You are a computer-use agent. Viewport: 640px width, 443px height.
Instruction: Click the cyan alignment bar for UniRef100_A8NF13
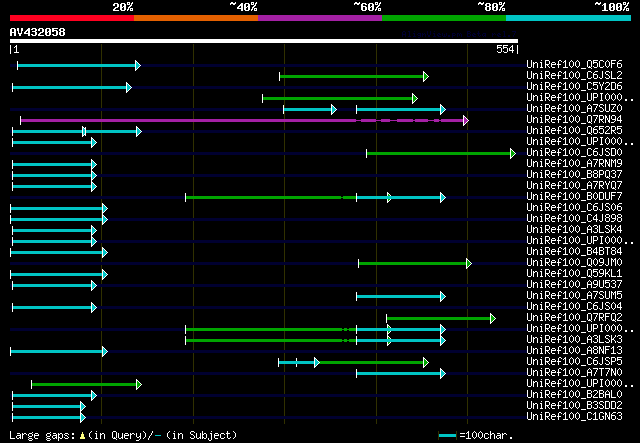[x=59, y=352]
